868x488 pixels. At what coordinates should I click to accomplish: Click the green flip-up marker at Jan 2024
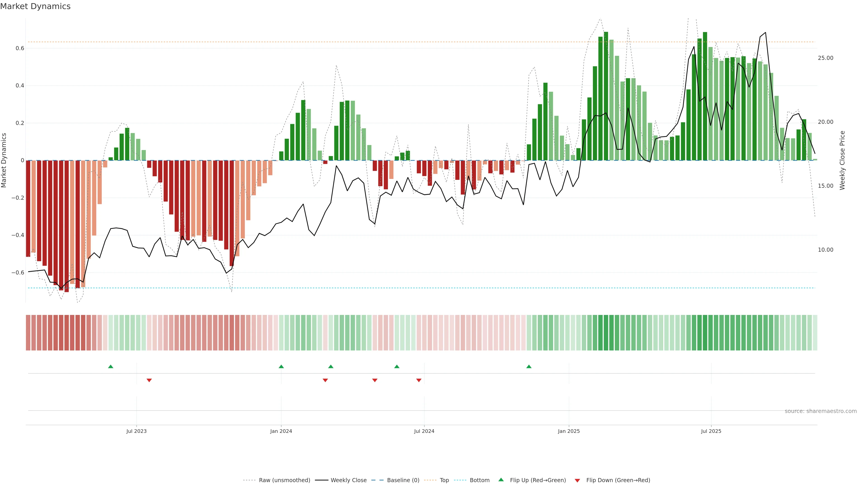click(281, 366)
